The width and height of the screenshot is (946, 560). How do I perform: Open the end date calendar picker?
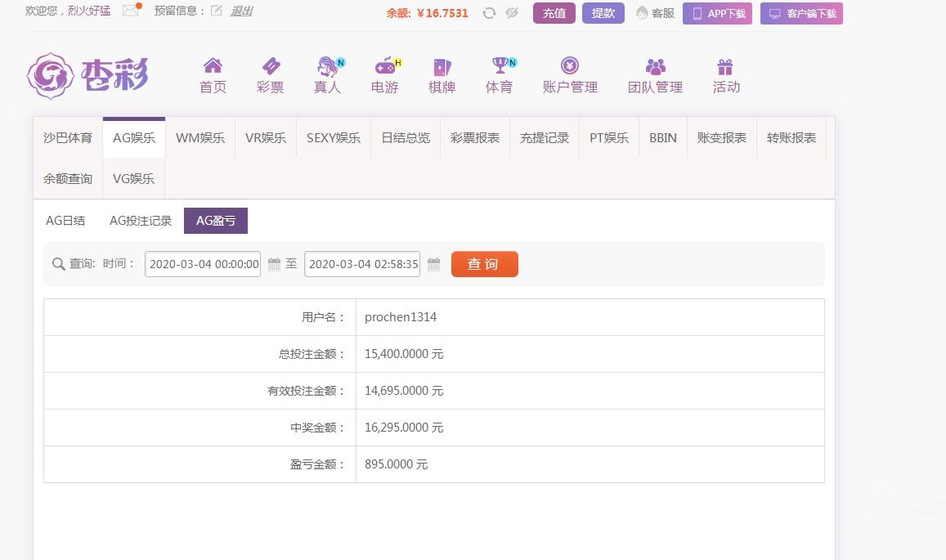(x=433, y=263)
